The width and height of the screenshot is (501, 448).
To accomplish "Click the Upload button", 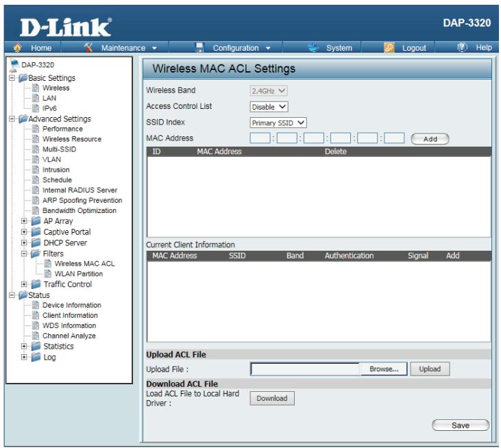I will [x=430, y=369].
